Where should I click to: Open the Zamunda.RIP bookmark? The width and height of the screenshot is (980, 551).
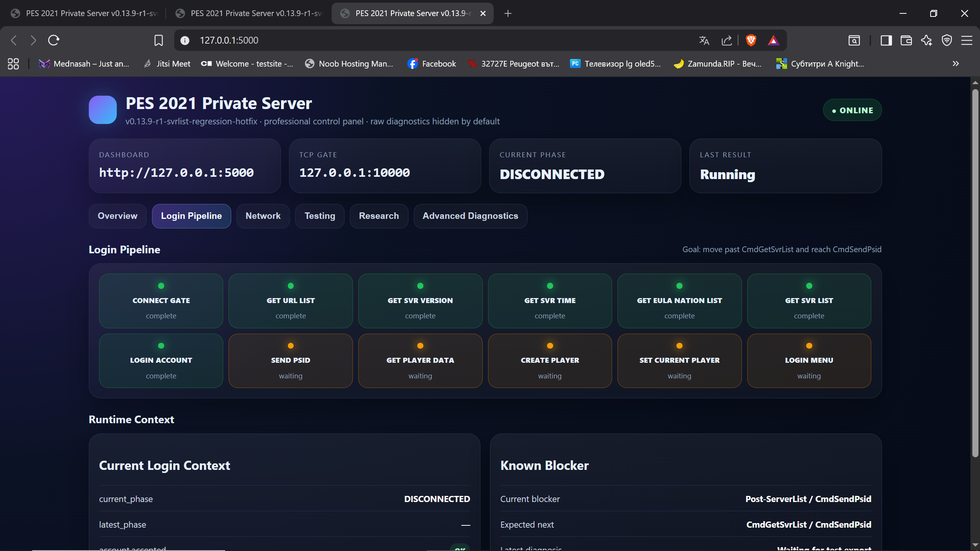pyautogui.click(x=717, y=64)
